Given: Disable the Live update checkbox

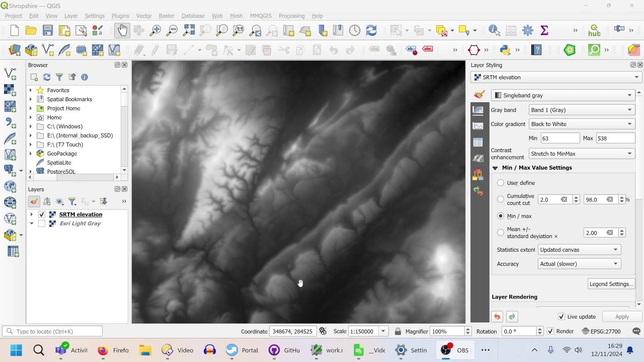Looking at the screenshot, I should pos(561,316).
